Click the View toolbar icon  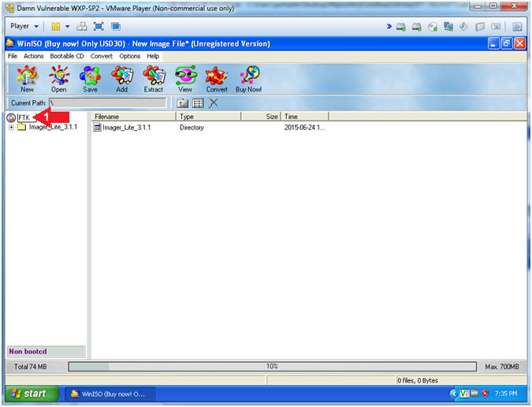pyautogui.click(x=185, y=79)
